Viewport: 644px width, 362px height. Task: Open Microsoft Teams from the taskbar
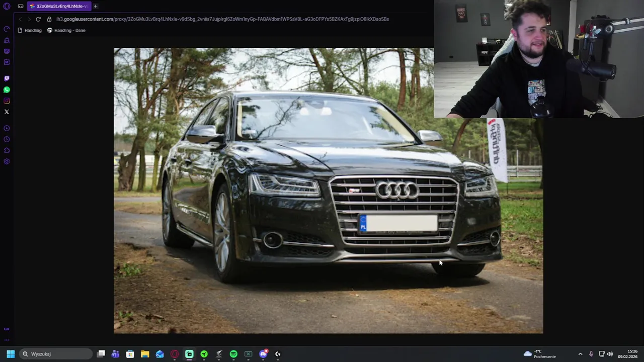tap(115, 354)
